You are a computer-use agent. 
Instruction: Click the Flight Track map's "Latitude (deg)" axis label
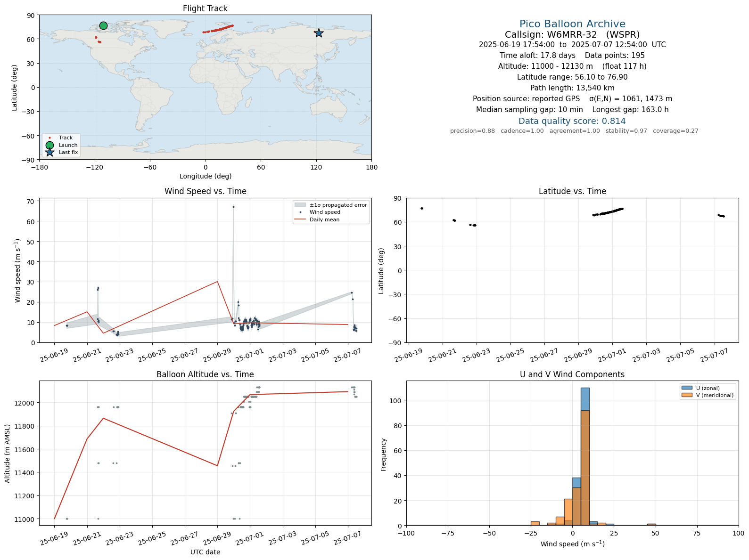(x=15, y=87)
